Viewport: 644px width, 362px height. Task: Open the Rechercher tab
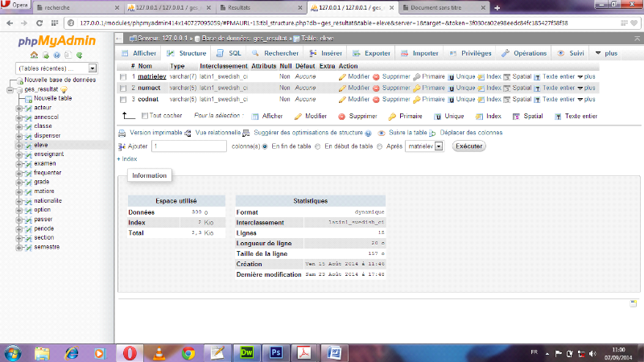coord(275,53)
